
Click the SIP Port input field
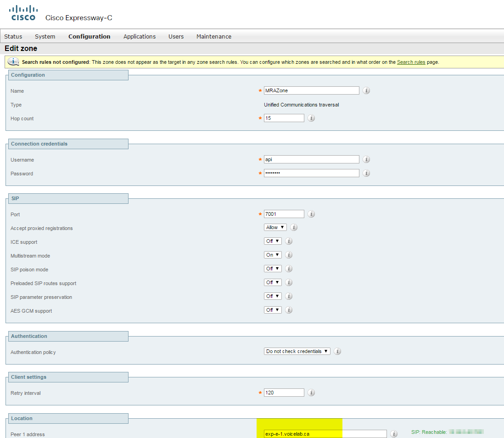(284, 214)
